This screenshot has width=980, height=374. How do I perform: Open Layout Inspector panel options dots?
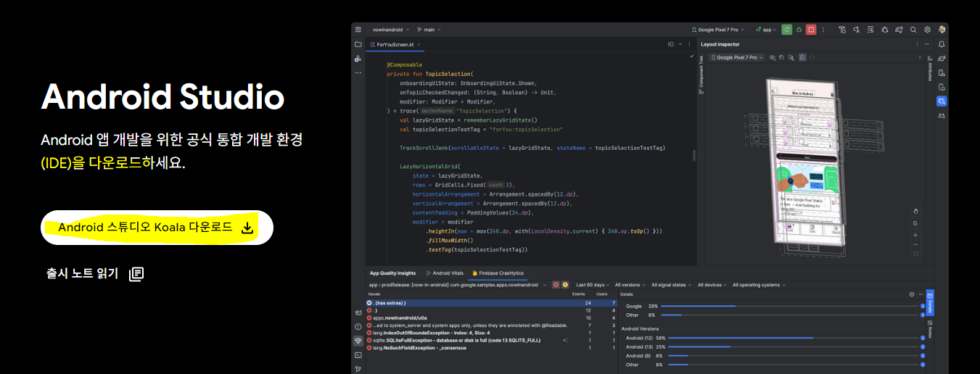917,44
